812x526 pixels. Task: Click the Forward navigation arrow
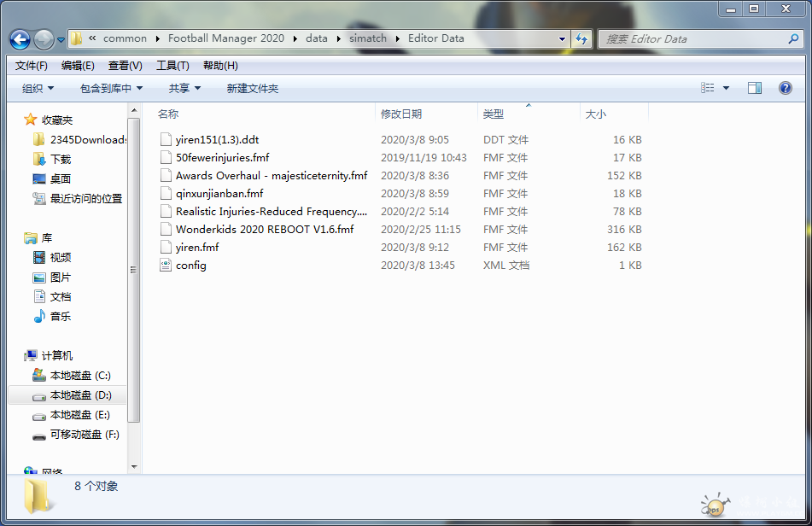[x=44, y=39]
